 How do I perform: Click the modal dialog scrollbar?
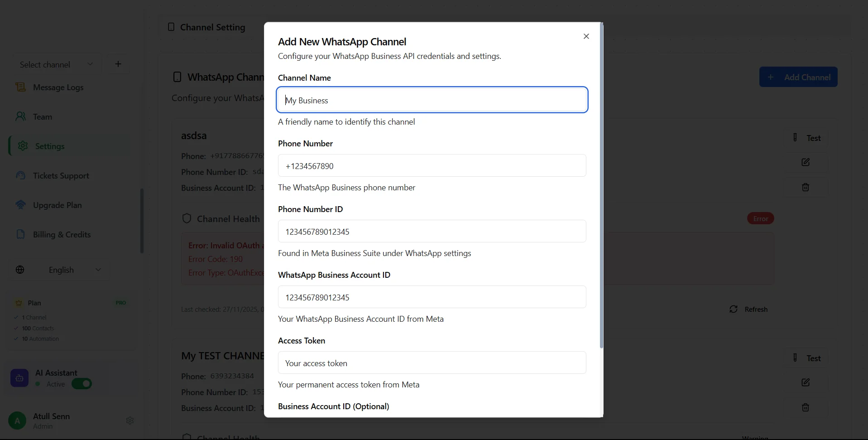pyautogui.click(x=601, y=186)
